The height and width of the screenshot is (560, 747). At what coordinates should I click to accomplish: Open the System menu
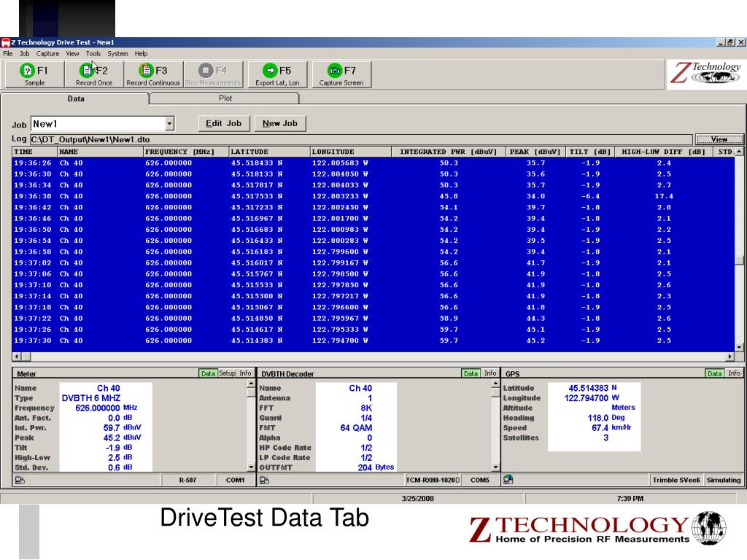coord(117,54)
